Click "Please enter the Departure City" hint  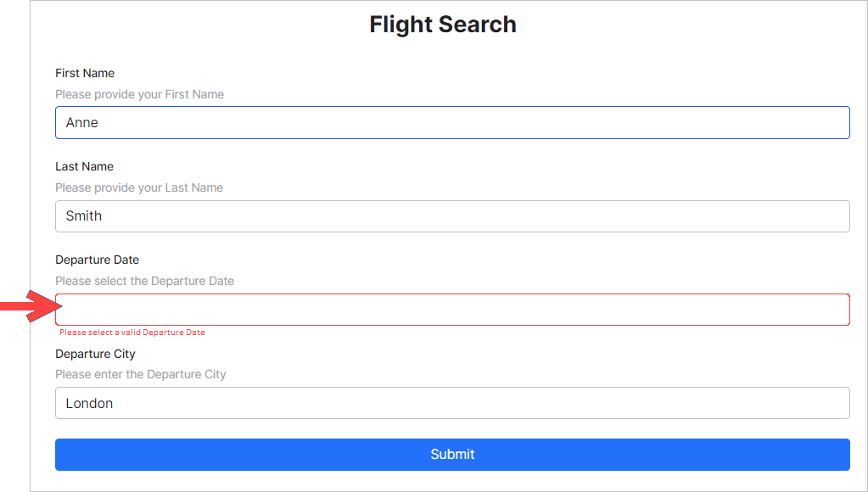click(x=141, y=374)
